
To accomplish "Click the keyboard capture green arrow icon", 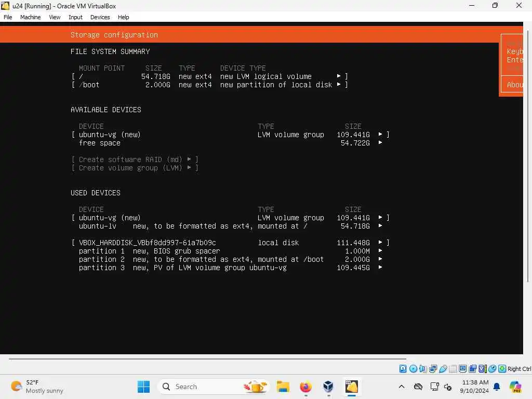I will 502,369.
